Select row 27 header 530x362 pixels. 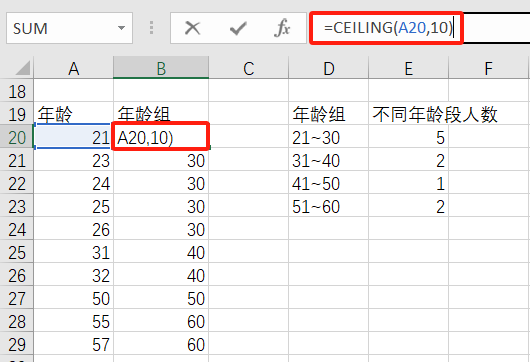(17, 297)
